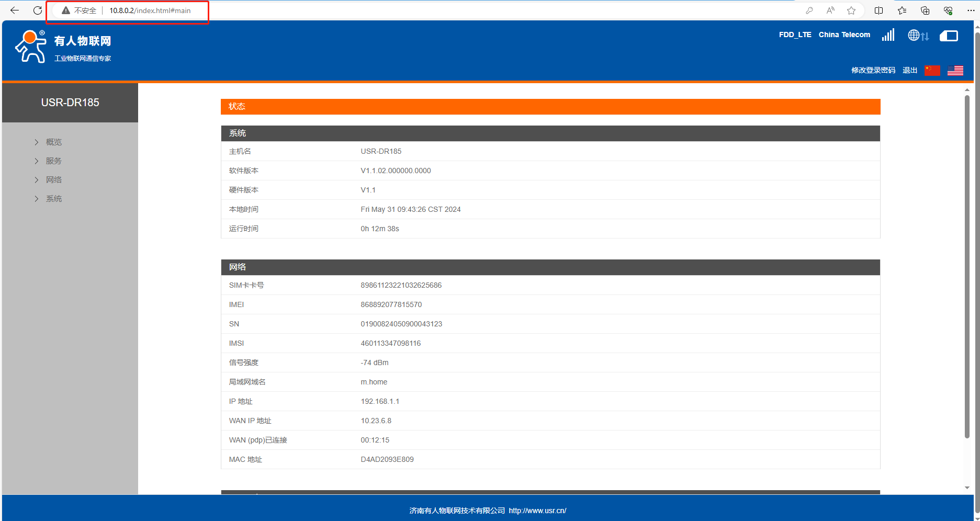The width and height of the screenshot is (980, 521).
Task: Click the address bar URL field
Action: [150, 10]
